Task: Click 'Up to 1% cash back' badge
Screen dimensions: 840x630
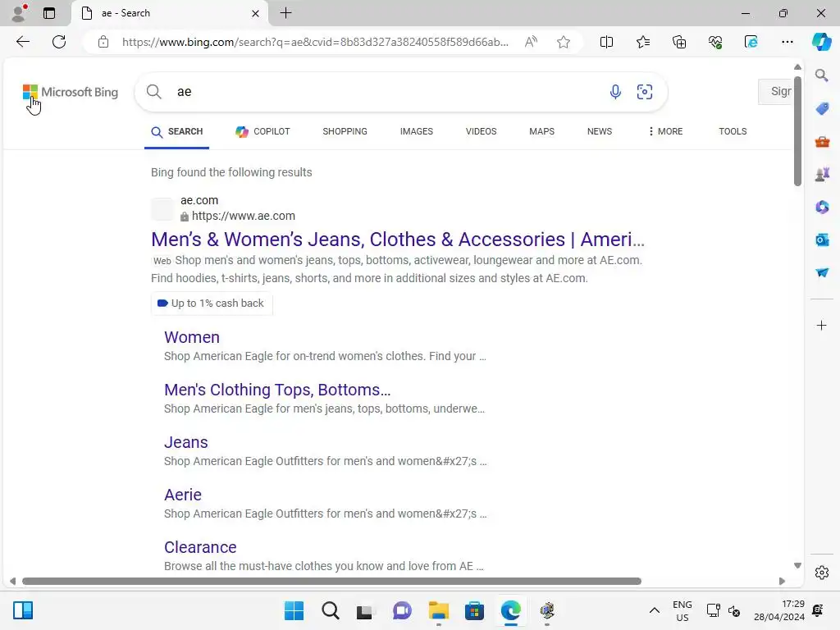Action: [212, 304]
